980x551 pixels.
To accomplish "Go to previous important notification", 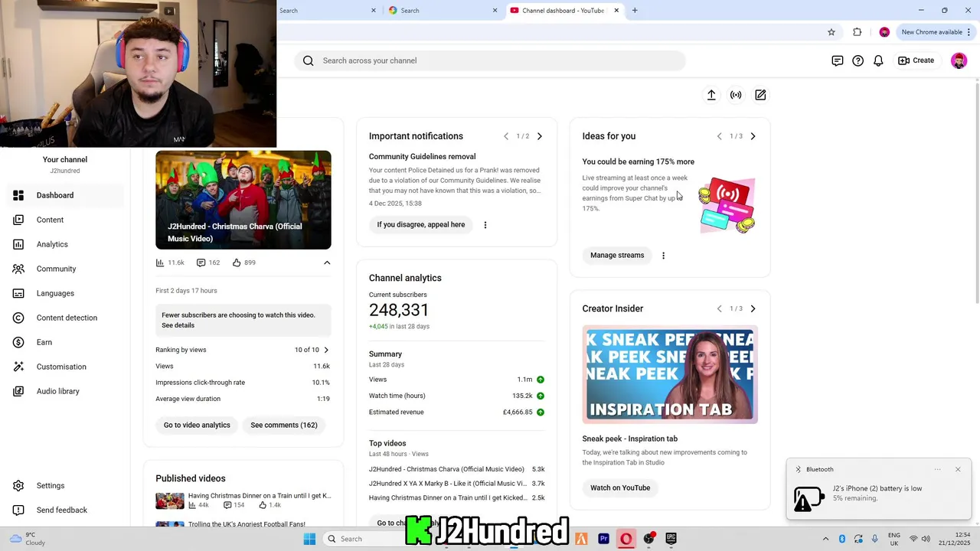I will (x=506, y=136).
